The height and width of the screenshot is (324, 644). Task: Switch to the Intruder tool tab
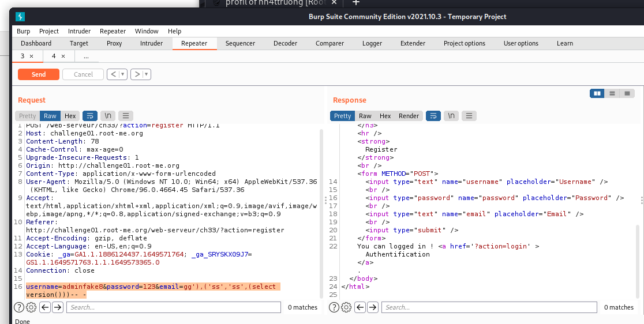tap(151, 43)
